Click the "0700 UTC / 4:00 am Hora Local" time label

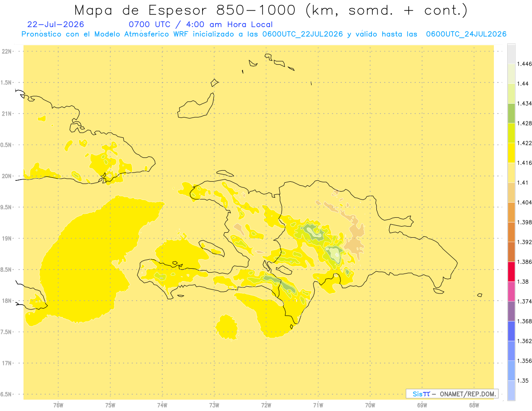coord(200,25)
